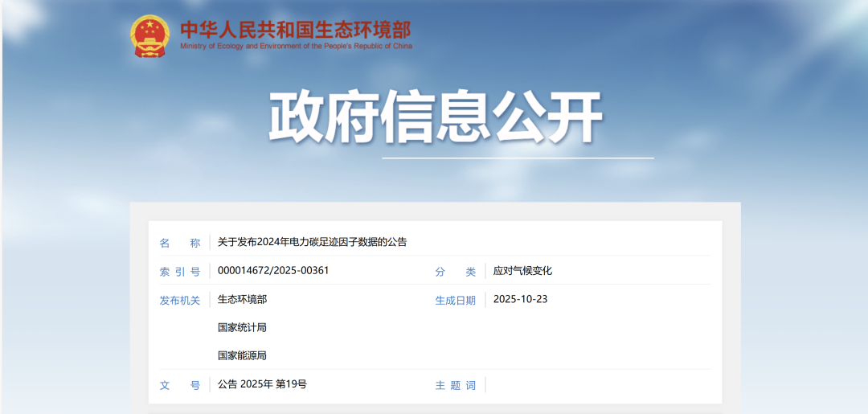Click the 分类 field label
Image resolution: width=868 pixels, height=414 pixels.
(x=456, y=272)
